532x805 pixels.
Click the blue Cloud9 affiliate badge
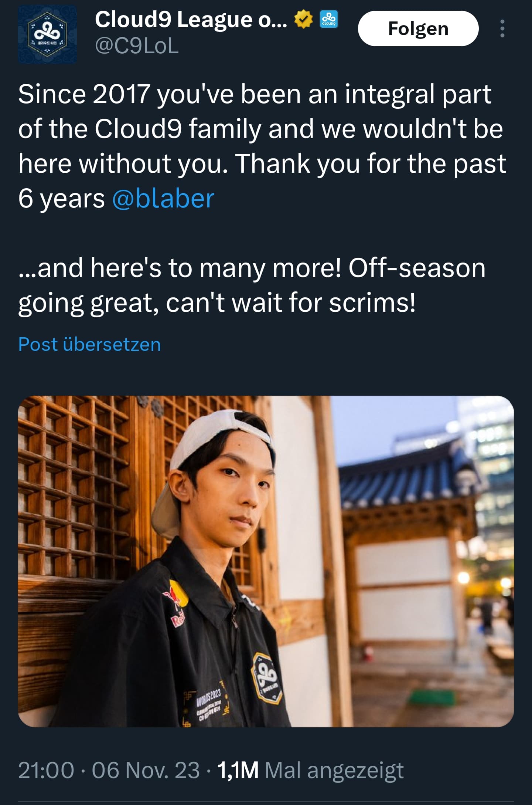tap(329, 19)
